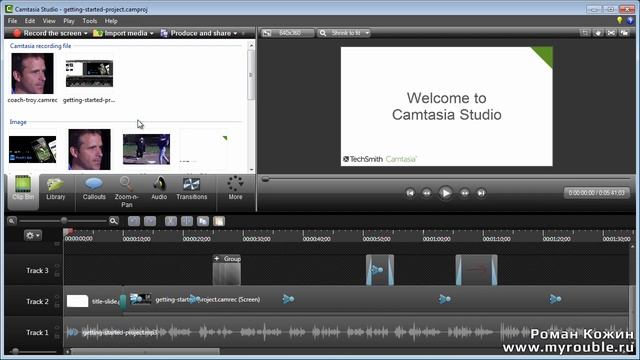This screenshot has height=360, width=640.
Task: Expand the Produce and share dropdown arrow
Action: 236,33
